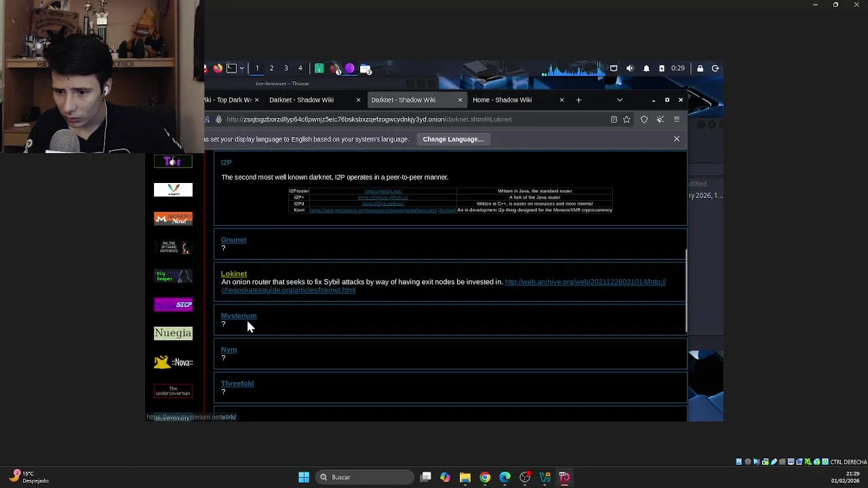Toggle reader view in address bar

[x=614, y=119]
